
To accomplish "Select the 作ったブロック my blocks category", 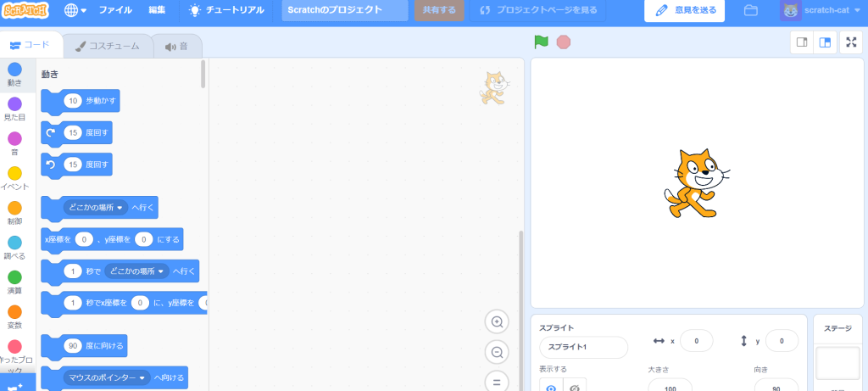I will click(15, 356).
